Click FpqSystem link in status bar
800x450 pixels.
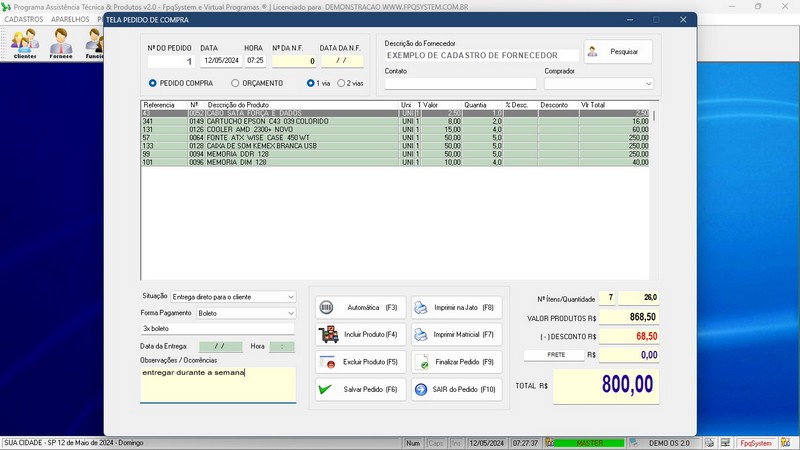pos(756,443)
